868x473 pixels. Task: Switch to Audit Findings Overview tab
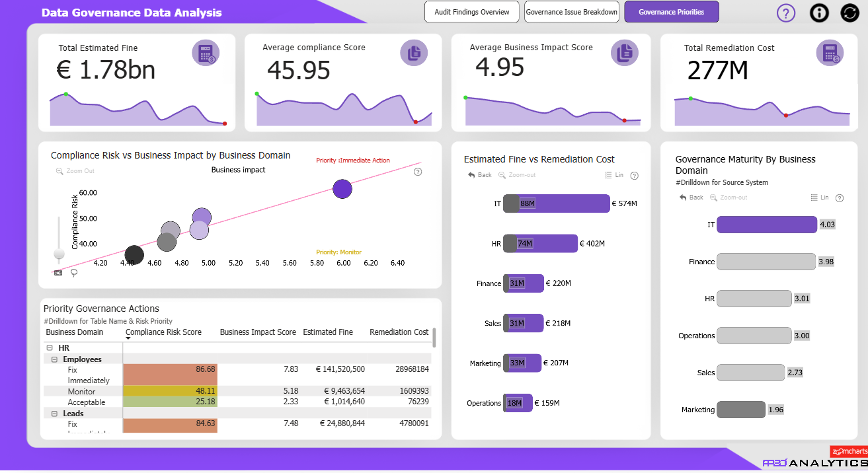(x=472, y=12)
